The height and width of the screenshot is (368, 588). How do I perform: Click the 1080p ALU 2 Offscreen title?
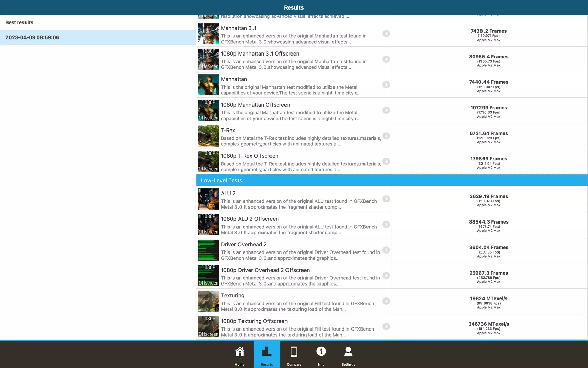(x=249, y=219)
